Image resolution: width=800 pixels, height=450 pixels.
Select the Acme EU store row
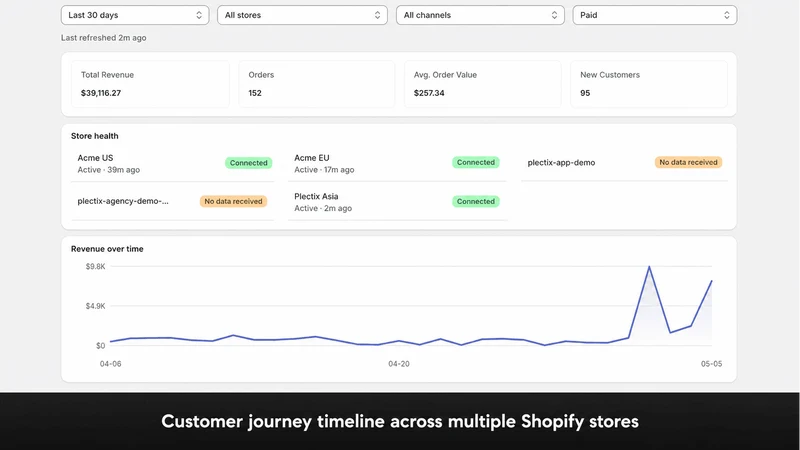pos(397,164)
